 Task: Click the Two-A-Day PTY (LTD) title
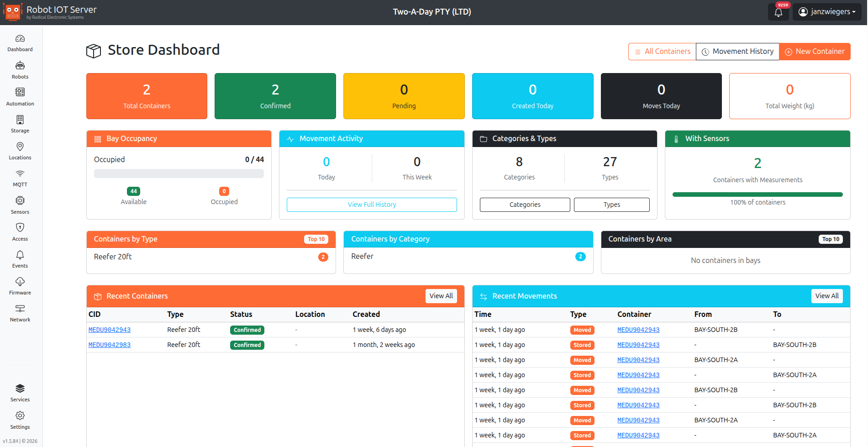pos(432,12)
